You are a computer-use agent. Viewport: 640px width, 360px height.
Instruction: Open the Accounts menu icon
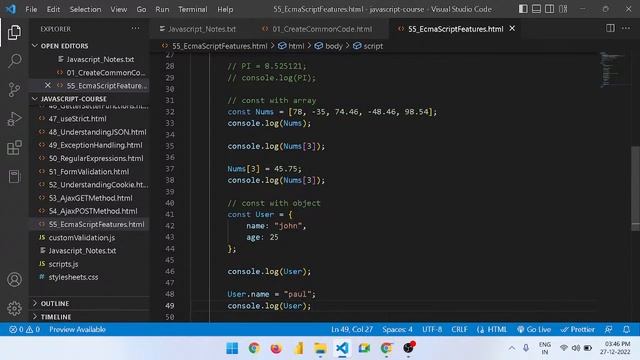click(x=14, y=280)
